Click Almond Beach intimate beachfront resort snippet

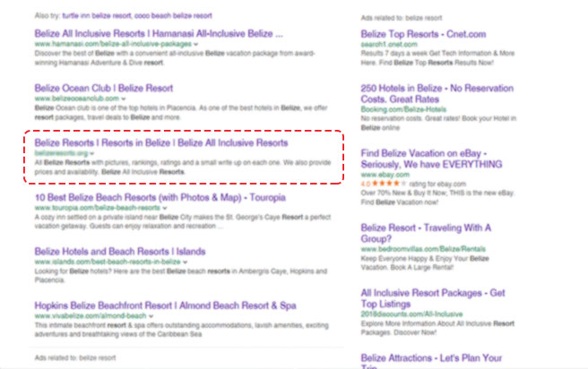pyautogui.click(x=181, y=330)
